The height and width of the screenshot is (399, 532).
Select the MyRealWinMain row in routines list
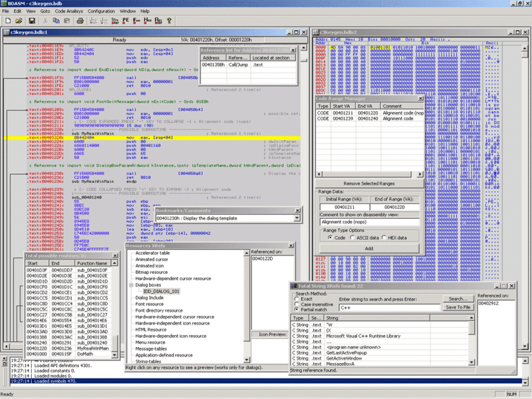pos(69,348)
